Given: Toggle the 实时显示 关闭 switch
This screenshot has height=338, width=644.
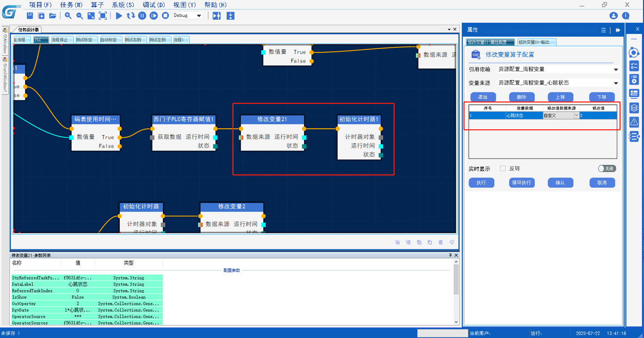Looking at the screenshot, I should tap(607, 169).
